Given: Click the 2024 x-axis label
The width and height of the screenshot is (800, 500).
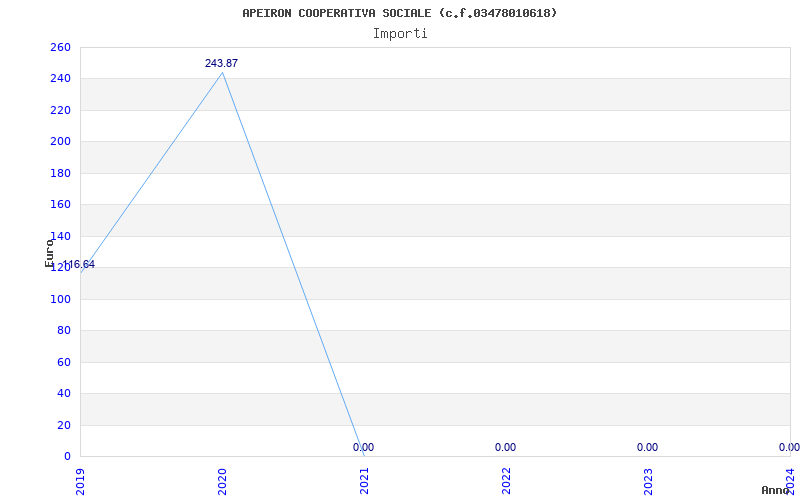Looking at the screenshot, I should pyautogui.click(x=790, y=481).
